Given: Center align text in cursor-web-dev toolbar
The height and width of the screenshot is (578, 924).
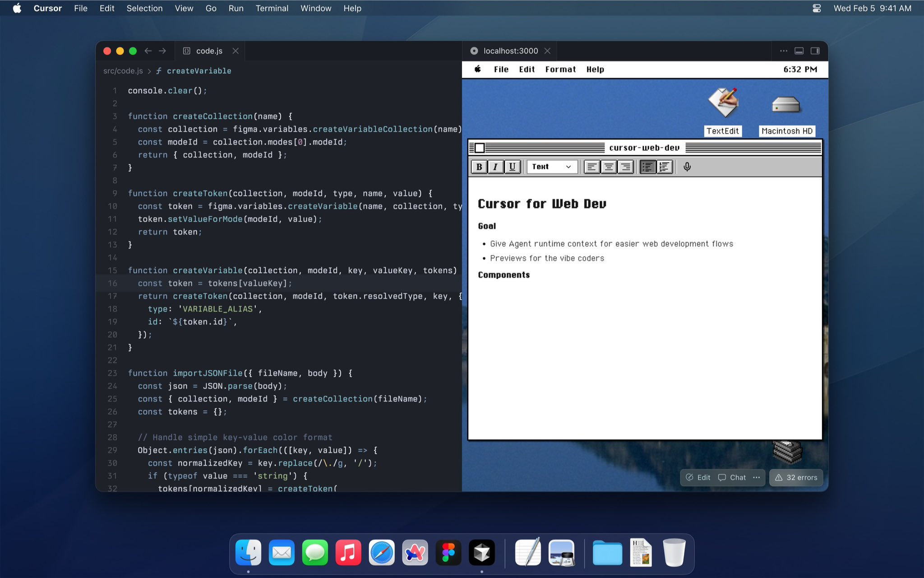Looking at the screenshot, I should pos(609,167).
